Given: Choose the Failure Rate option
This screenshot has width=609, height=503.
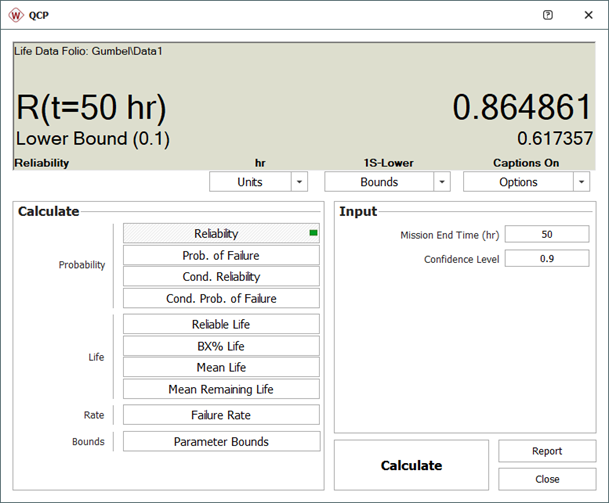Looking at the screenshot, I should coord(221,415).
